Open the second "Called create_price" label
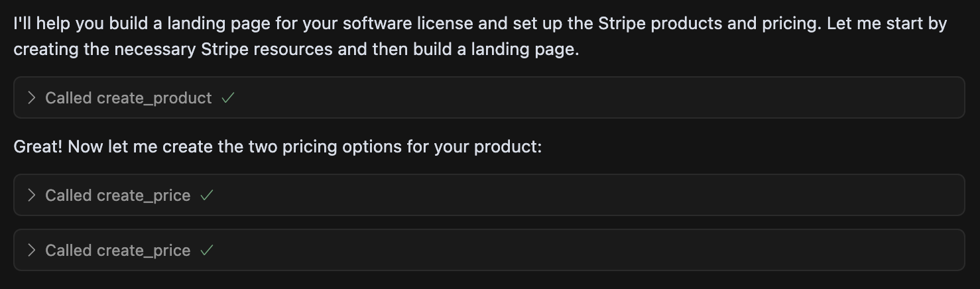Viewport: 980px width, 289px height. pos(117,251)
